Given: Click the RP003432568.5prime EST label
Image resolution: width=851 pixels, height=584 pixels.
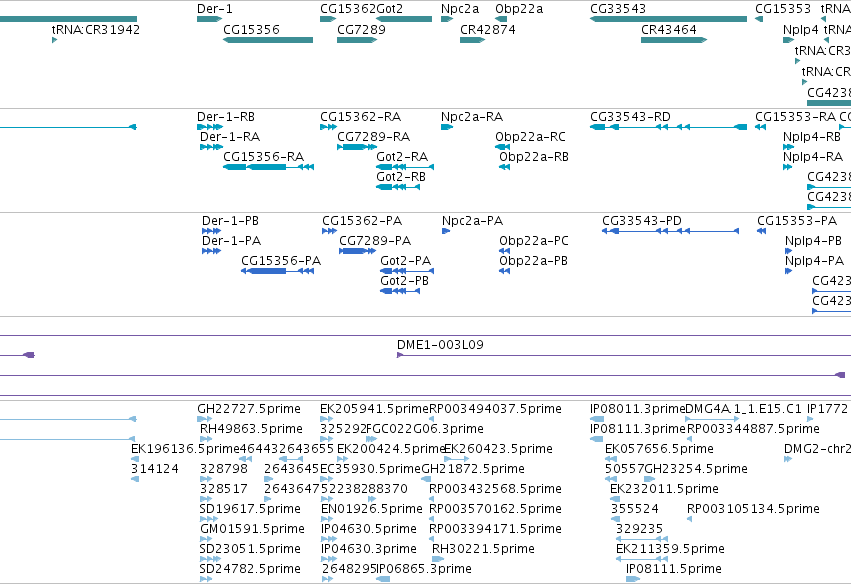Looking at the screenshot, I should [495, 488].
